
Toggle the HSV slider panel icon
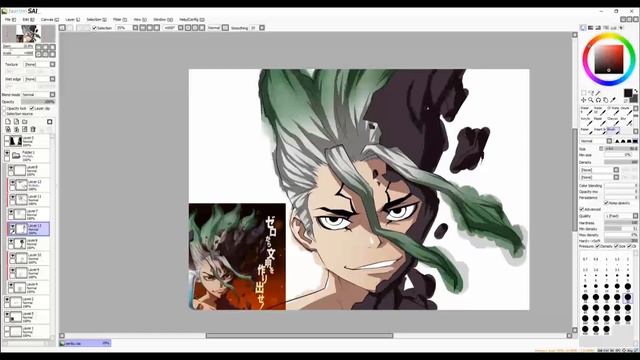(x=598, y=28)
